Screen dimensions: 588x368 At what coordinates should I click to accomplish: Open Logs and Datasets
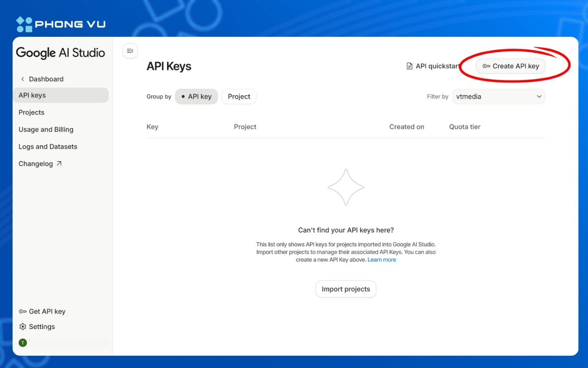click(48, 147)
